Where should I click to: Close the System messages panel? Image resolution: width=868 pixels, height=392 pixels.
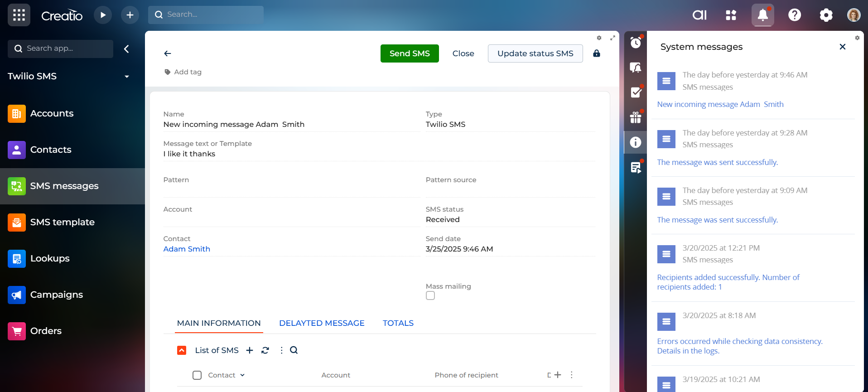click(x=843, y=47)
